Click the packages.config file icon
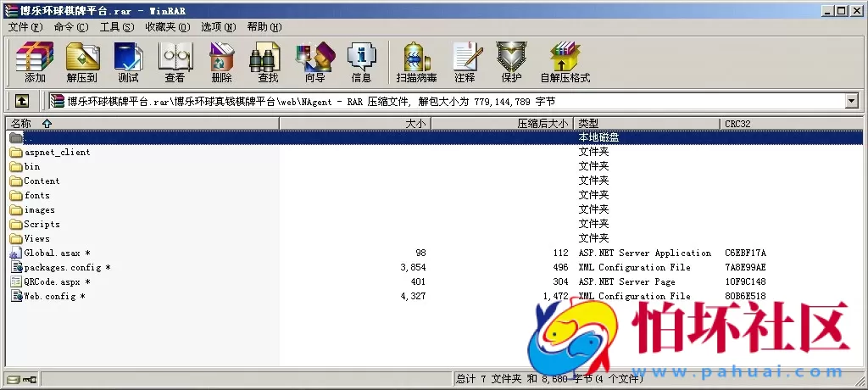The height and width of the screenshot is (390, 868). pyautogui.click(x=16, y=268)
